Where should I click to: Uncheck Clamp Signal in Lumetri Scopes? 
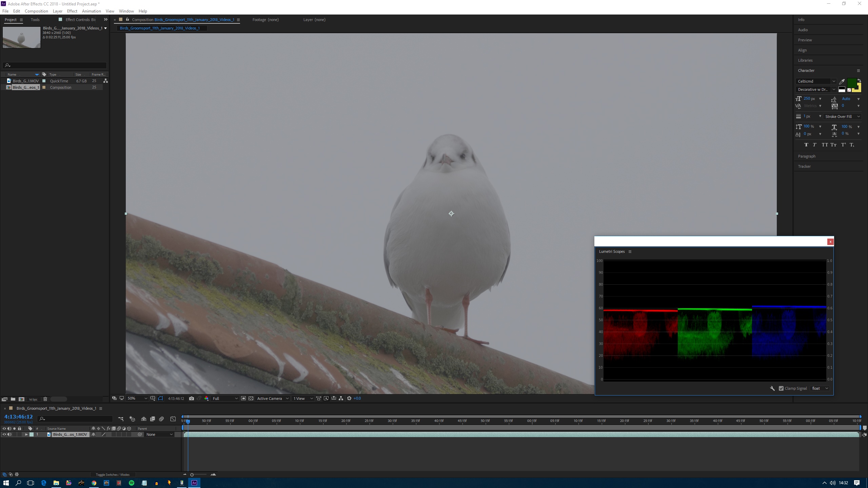tap(781, 388)
